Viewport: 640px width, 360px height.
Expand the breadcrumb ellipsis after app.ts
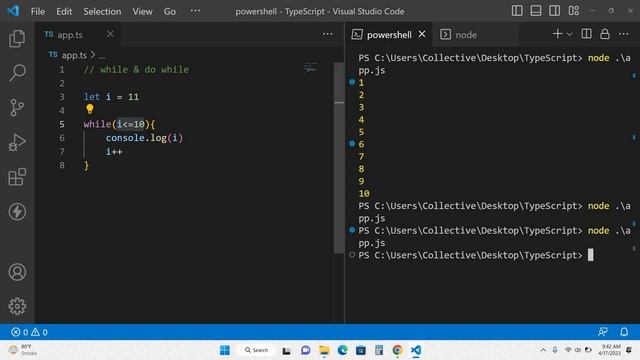(102, 56)
